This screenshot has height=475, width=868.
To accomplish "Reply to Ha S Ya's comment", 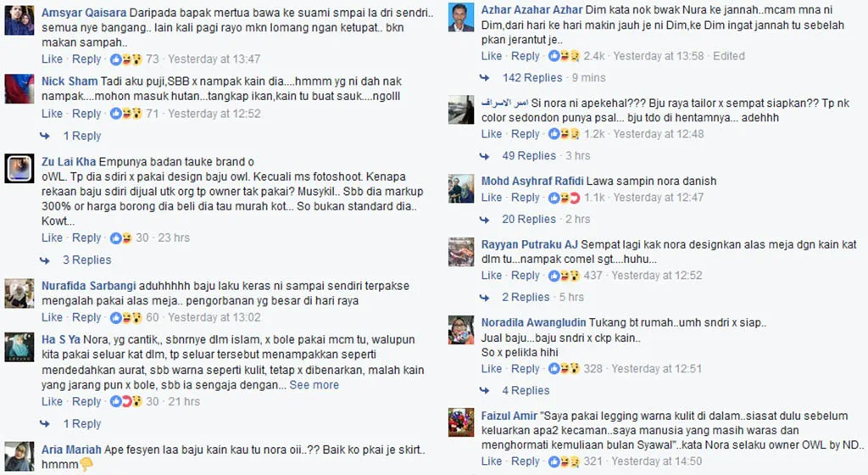I will click(86, 401).
